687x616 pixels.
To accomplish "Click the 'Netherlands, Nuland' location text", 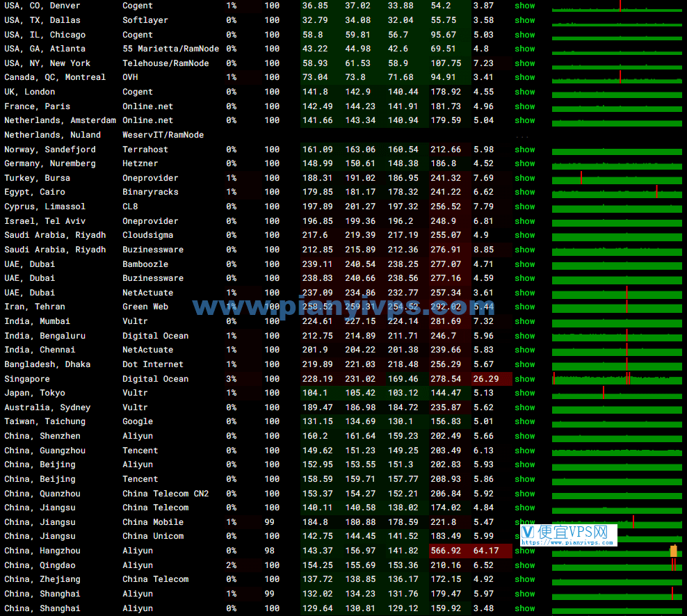I will coord(53,135).
